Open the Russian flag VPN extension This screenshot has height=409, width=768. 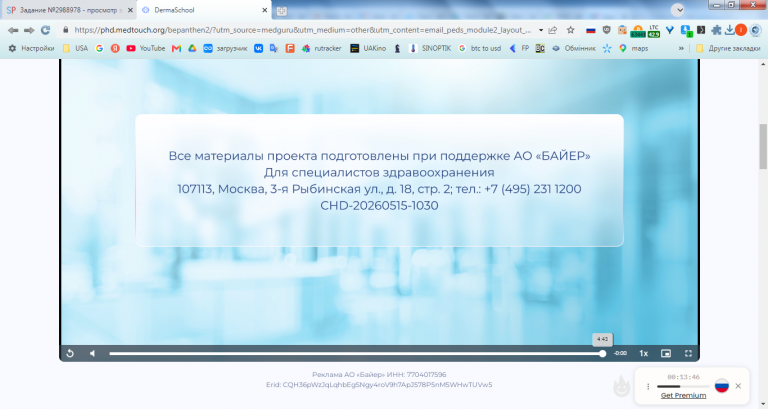[x=591, y=30]
